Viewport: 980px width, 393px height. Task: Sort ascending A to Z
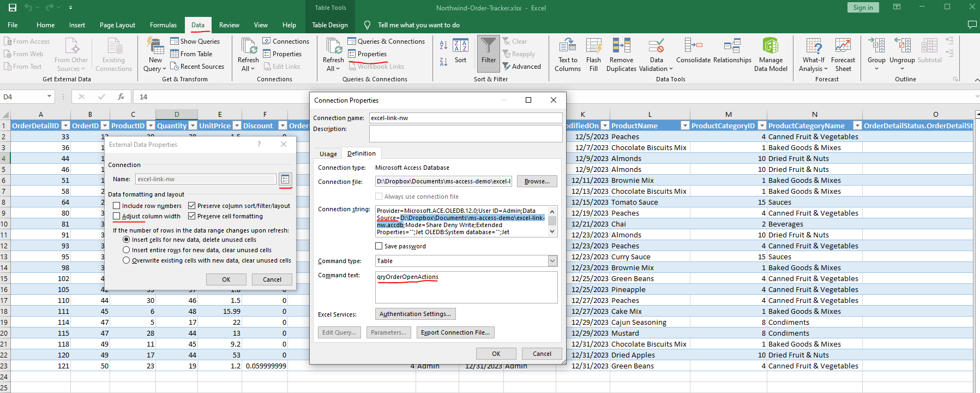[x=443, y=45]
